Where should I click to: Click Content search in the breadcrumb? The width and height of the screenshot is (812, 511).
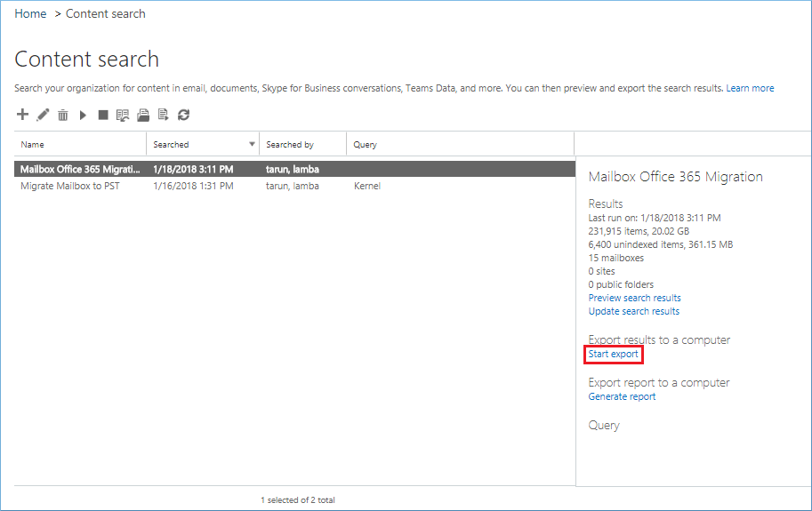106,14
